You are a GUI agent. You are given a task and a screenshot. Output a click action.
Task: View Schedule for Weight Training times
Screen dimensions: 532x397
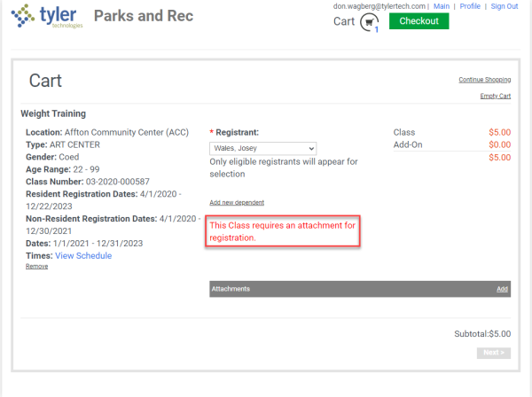click(x=83, y=256)
